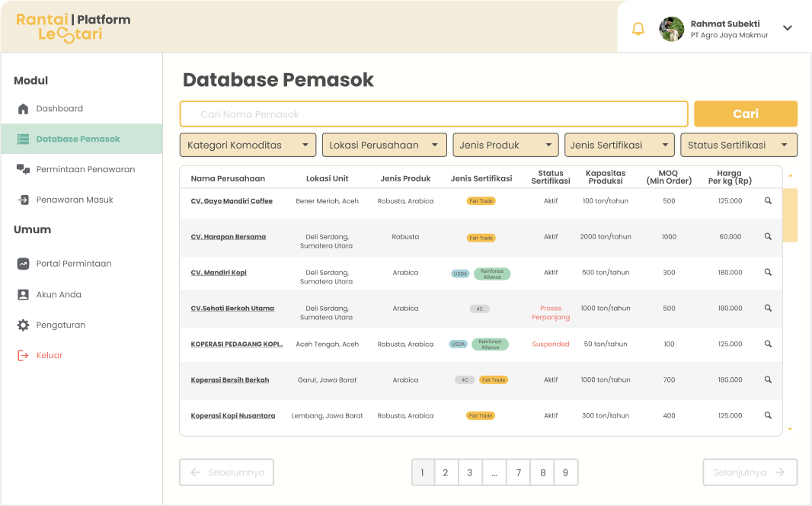Open the notification bell

[639, 27]
